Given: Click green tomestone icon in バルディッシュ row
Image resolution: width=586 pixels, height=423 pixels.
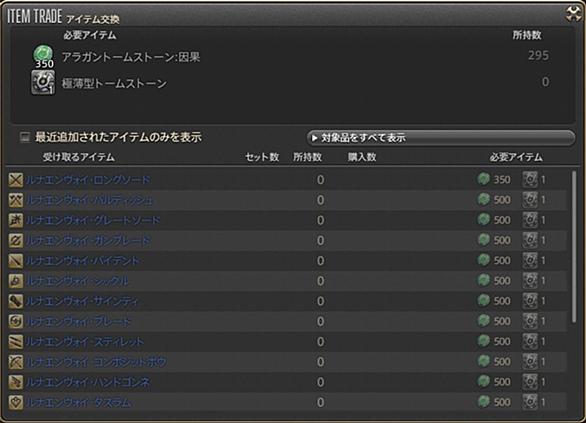Looking at the screenshot, I should point(483,200).
